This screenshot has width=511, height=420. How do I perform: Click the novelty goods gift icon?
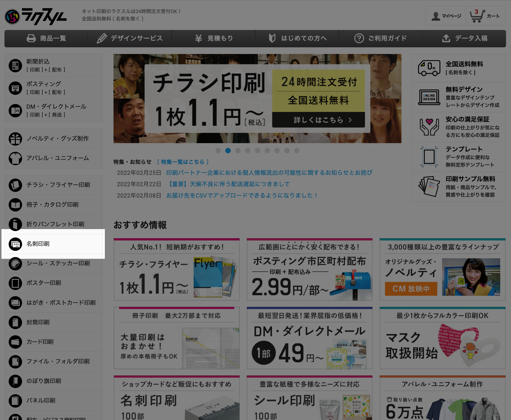pos(15,139)
